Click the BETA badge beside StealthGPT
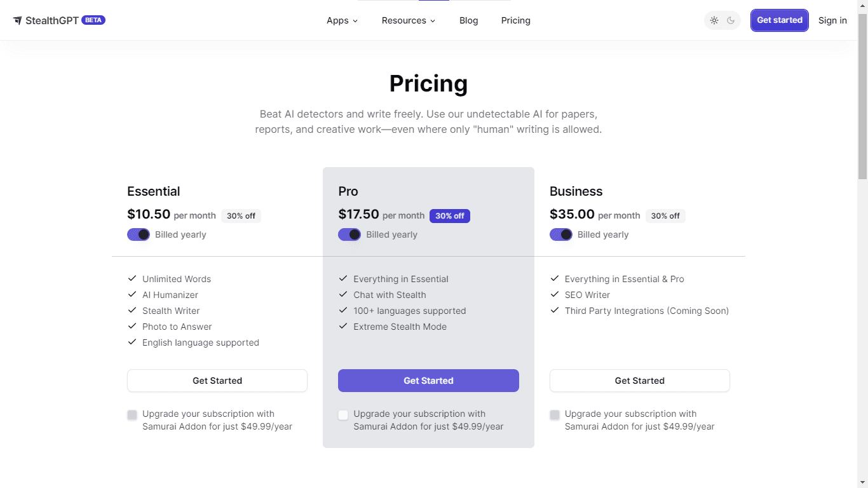The width and height of the screenshot is (868, 488). [x=93, y=20]
